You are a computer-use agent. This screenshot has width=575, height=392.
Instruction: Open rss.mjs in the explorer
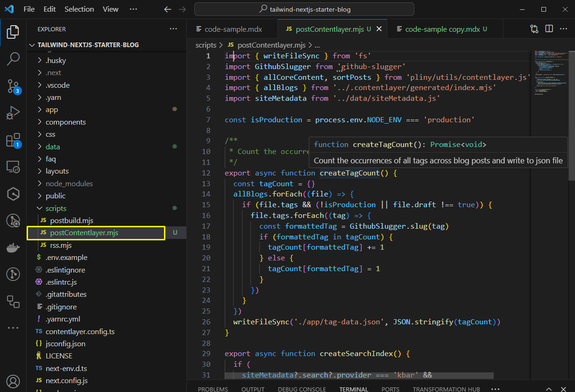61,245
